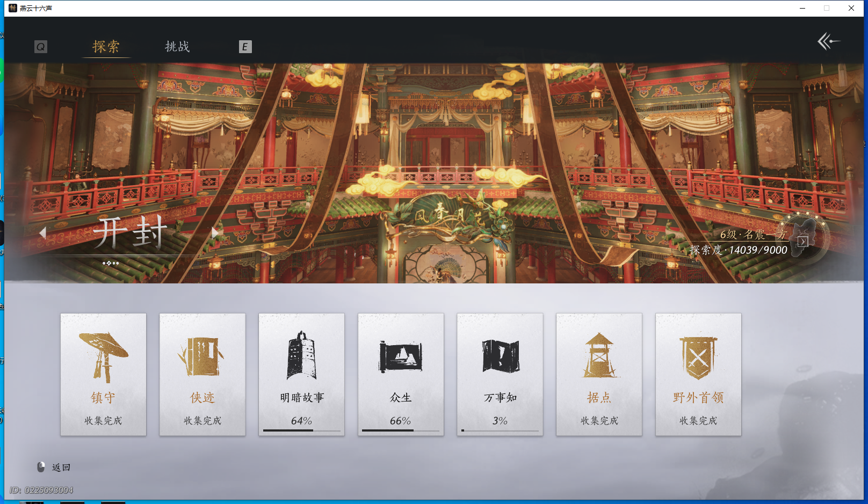868x504 pixels.
Task: Click the small map expand icon beside compass
Action: click(803, 242)
